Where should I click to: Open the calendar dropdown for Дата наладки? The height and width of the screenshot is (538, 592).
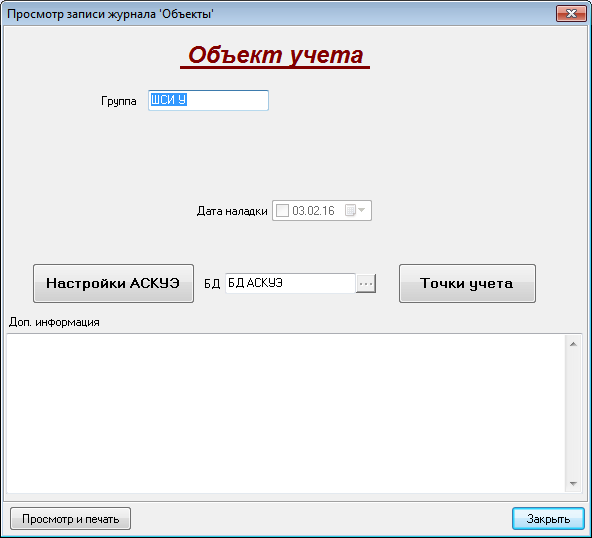(355, 210)
